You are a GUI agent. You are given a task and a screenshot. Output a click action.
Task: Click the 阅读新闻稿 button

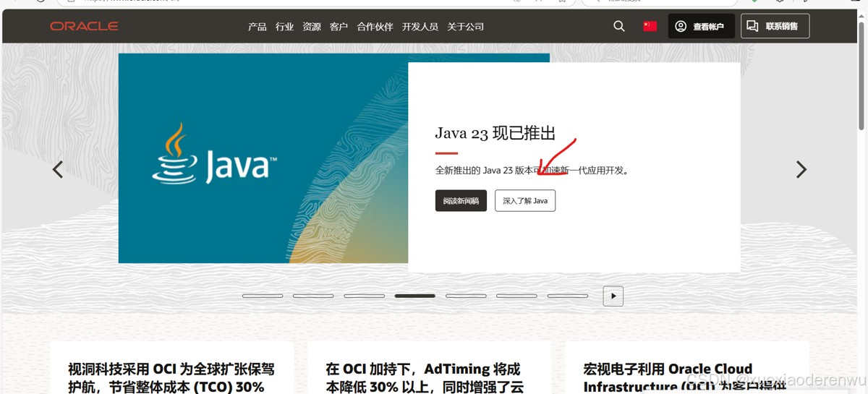pyautogui.click(x=461, y=201)
